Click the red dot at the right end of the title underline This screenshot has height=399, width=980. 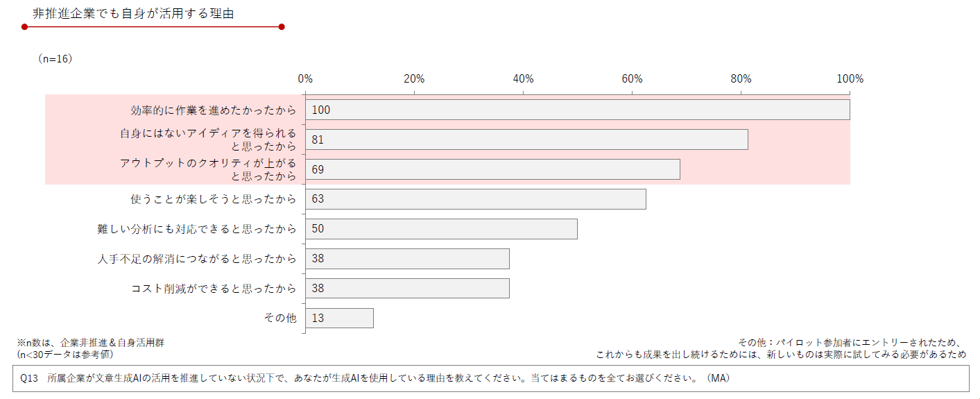pos(282,27)
